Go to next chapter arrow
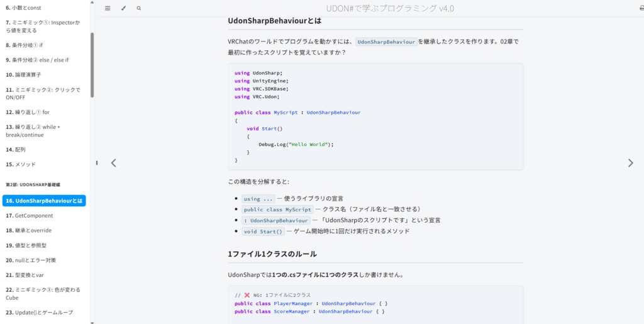Screen dimensions: 644x324 631,163
